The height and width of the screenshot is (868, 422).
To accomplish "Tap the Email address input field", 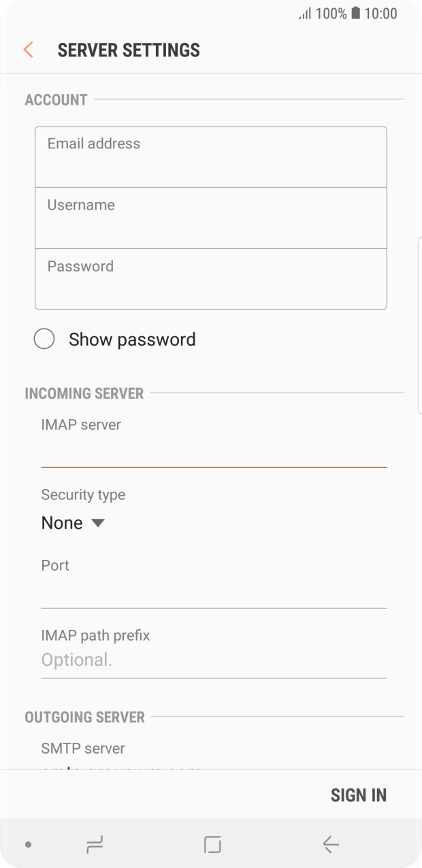I will (x=211, y=156).
